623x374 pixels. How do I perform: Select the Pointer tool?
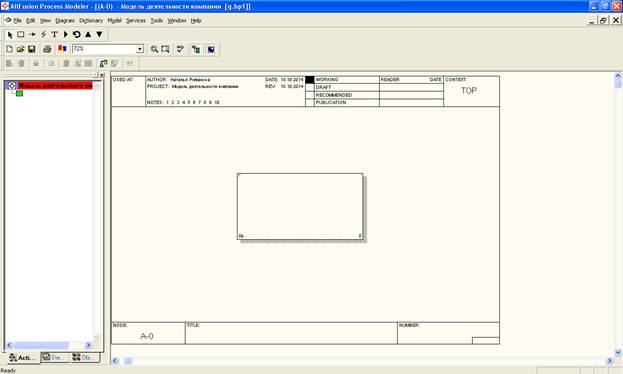click(10, 35)
